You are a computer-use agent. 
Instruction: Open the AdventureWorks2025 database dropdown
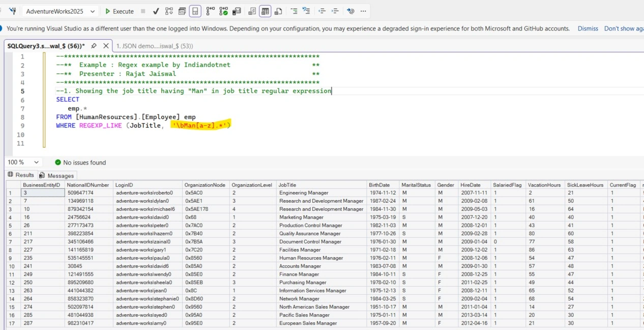tap(61, 11)
